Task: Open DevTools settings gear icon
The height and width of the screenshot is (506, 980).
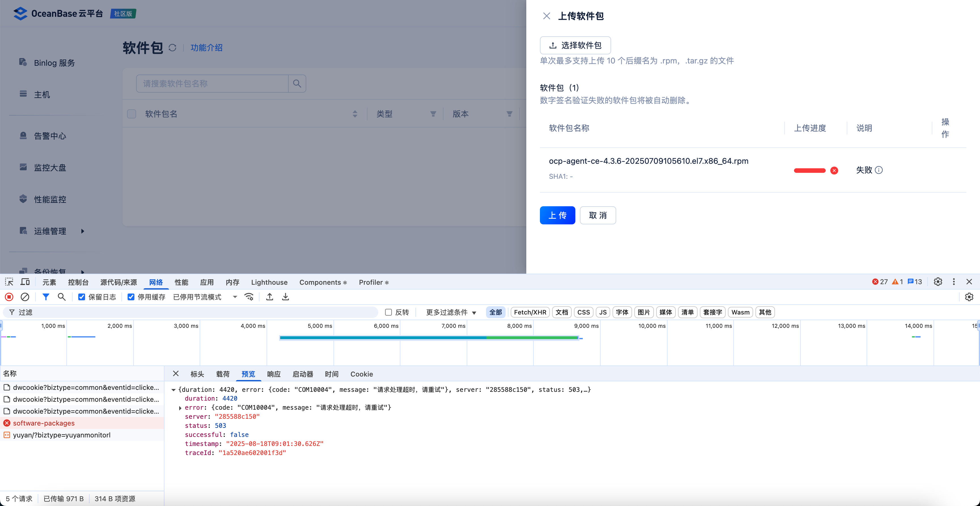Action: (x=938, y=282)
